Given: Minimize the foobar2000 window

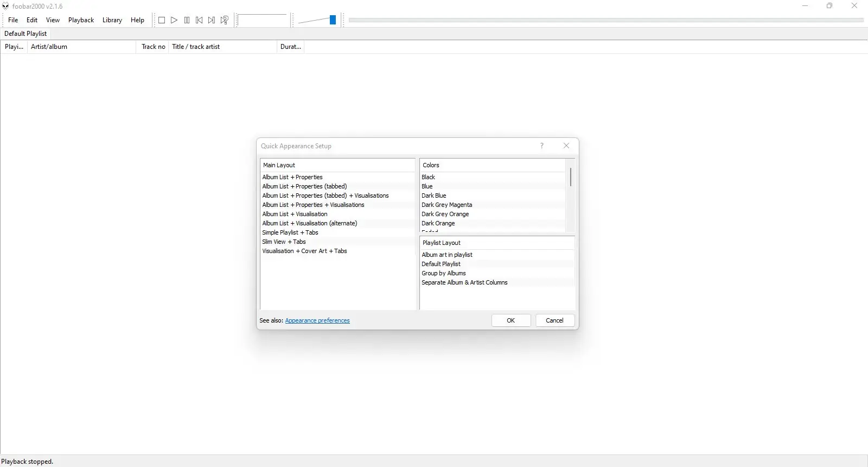Looking at the screenshot, I should (805, 6).
